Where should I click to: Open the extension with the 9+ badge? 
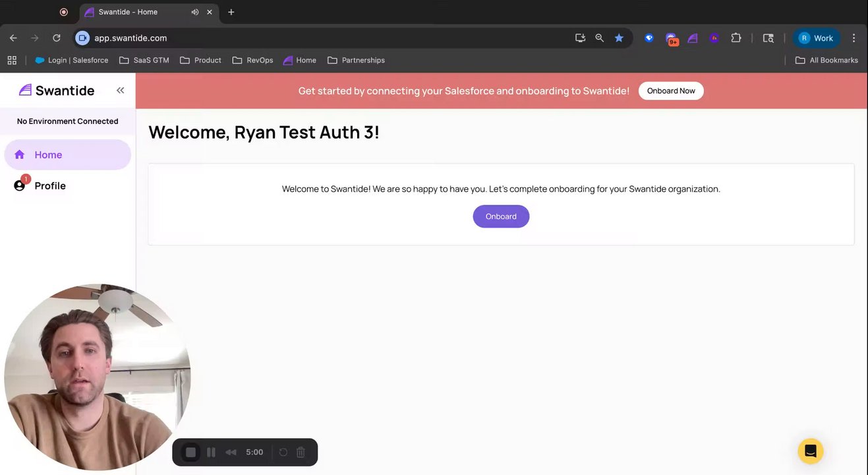672,39
